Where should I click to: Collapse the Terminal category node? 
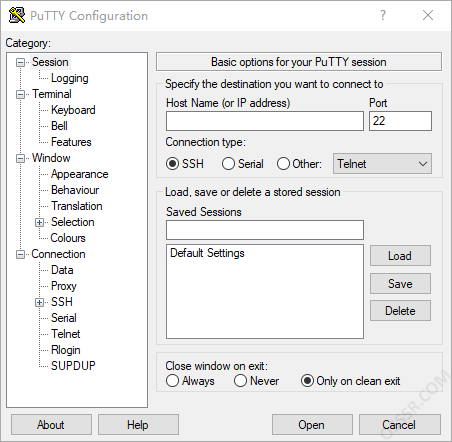coord(21,94)
